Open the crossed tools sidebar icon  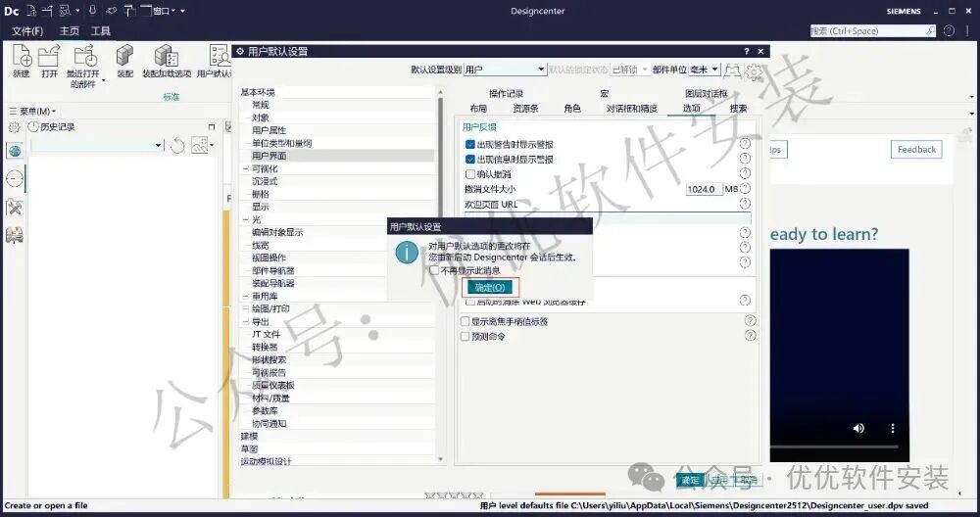15,208
